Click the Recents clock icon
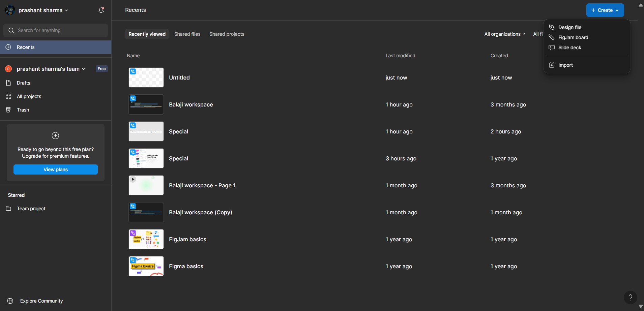The height and width of the screenshot is (311, 644). tap(8, 47)
